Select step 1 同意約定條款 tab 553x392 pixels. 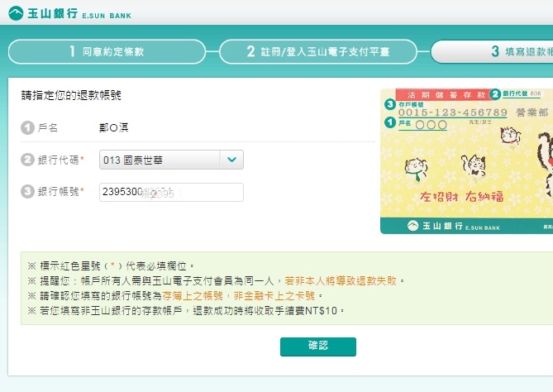coord(107,51)
